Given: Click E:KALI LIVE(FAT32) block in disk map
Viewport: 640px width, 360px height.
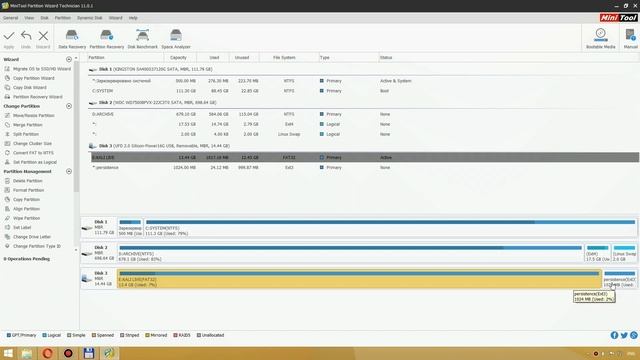Looking at the screenshot, I should (359, 278).
